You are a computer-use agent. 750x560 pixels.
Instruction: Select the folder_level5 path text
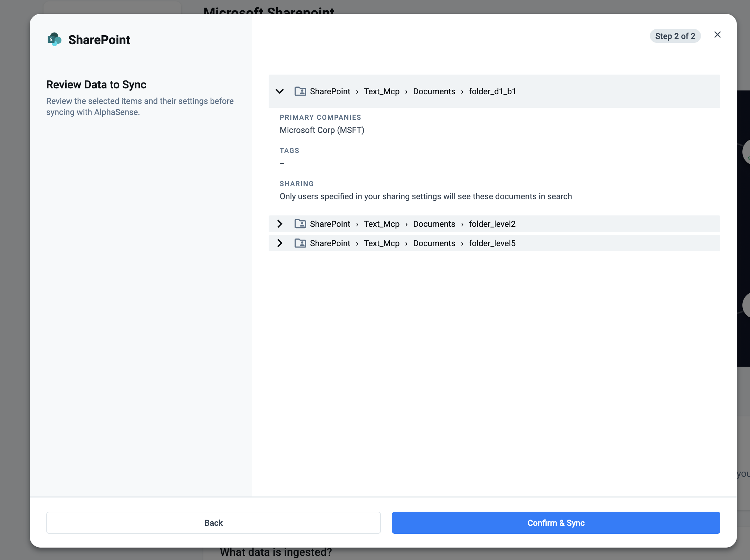tap(413, 243)
